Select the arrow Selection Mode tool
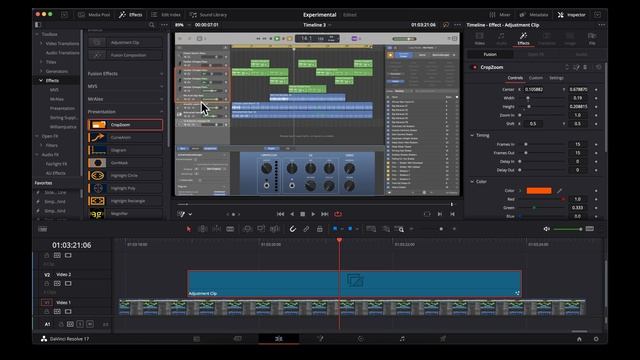 tap(189, 229)
